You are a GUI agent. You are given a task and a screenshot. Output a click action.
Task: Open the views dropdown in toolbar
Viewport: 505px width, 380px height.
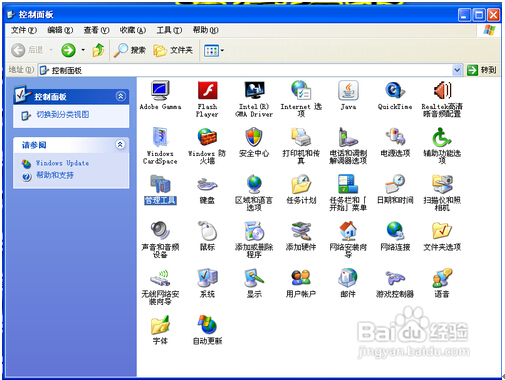[214, 51]
